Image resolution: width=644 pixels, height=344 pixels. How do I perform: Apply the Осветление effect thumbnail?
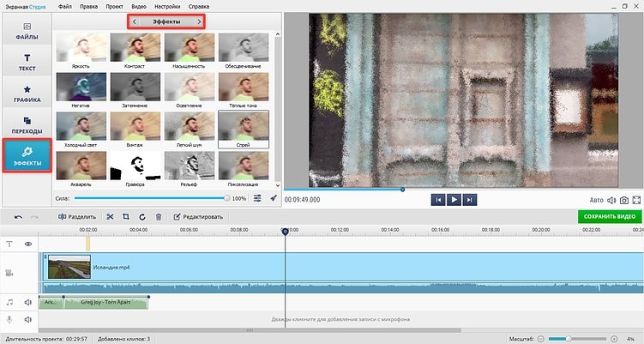click(190, 87)
